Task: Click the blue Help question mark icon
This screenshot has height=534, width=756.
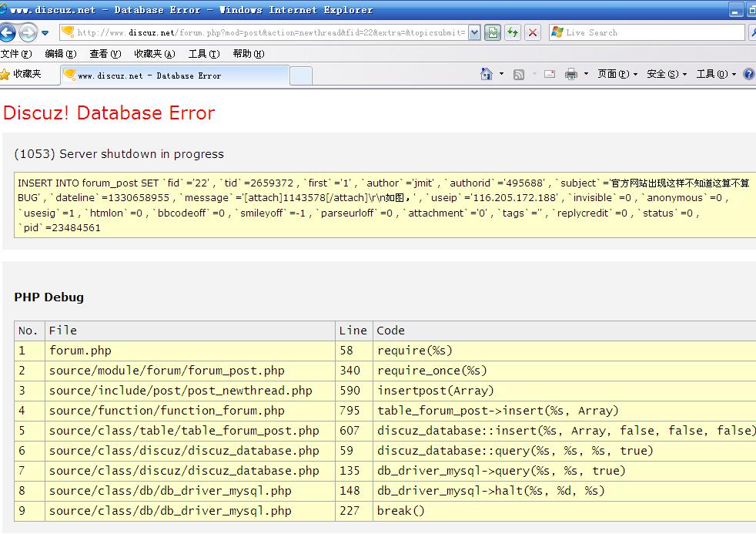Action: (749, 74)
